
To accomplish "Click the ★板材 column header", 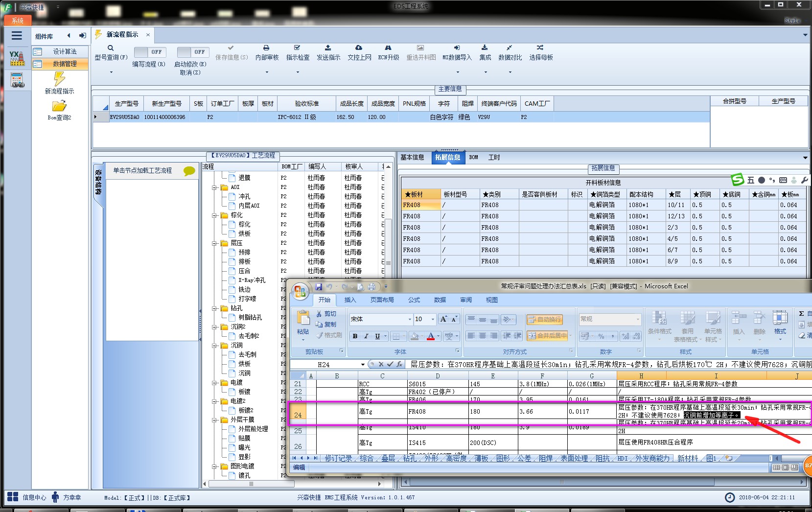I will [x=421, y=194].
